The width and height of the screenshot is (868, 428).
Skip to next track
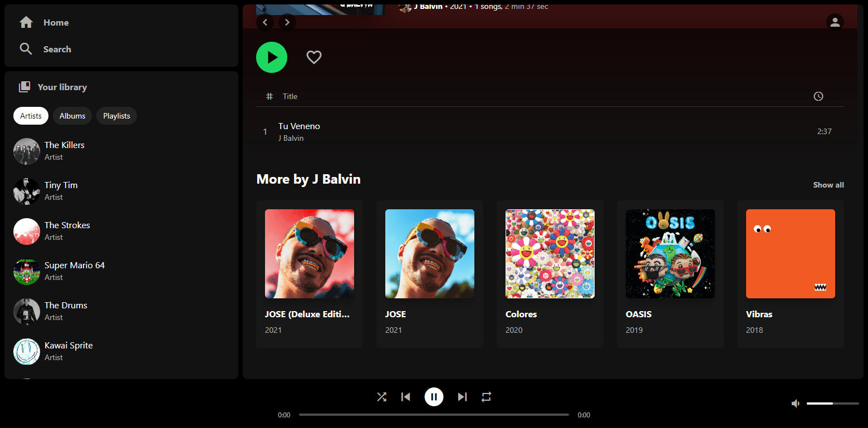462,397
